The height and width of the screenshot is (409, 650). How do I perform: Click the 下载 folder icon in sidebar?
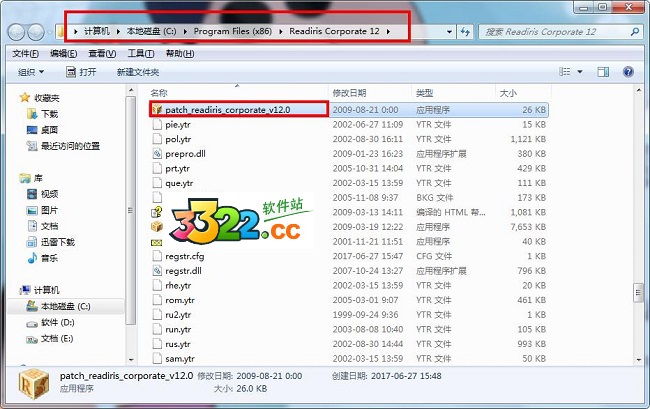coord(32,114)
